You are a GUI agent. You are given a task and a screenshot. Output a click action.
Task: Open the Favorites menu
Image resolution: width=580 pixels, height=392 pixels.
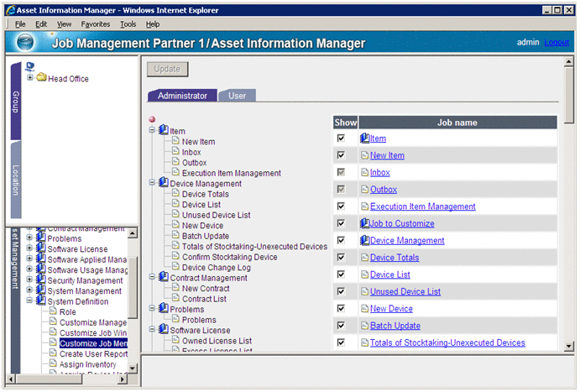tap(96, 25)
